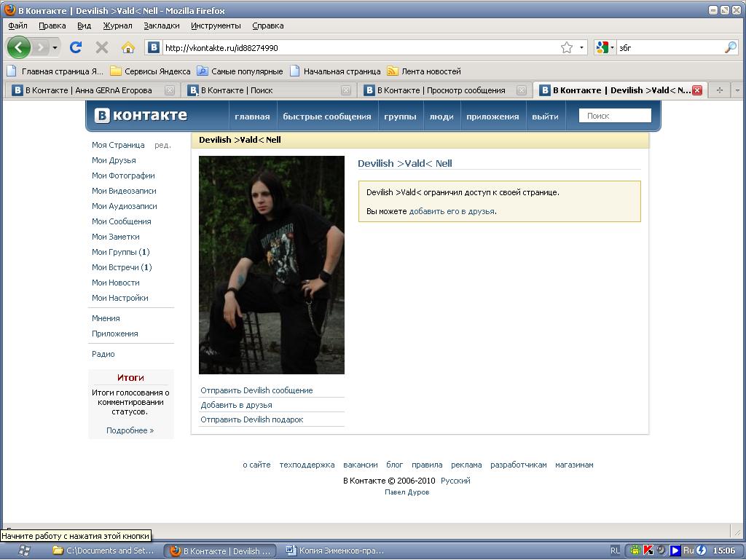Open the Самые популярные bookmark folder
The width and height of the screenshot is (746, 560).
(240, 71)
